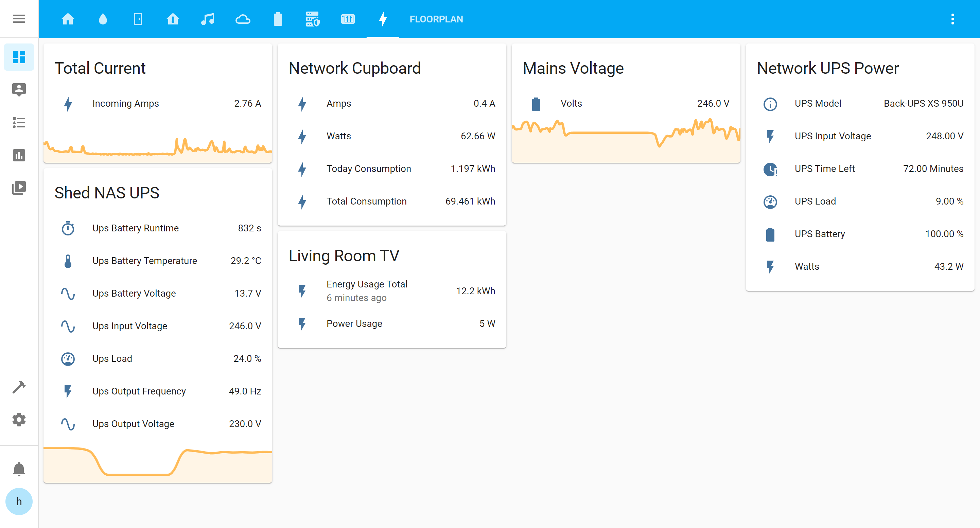
Task: Open the music note tab
Action: [208, 19]
